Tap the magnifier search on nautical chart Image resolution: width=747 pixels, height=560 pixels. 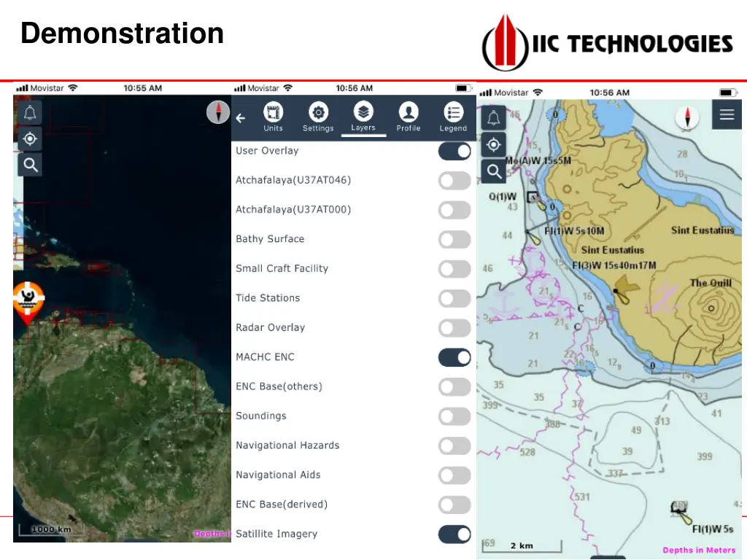point(494,171)
